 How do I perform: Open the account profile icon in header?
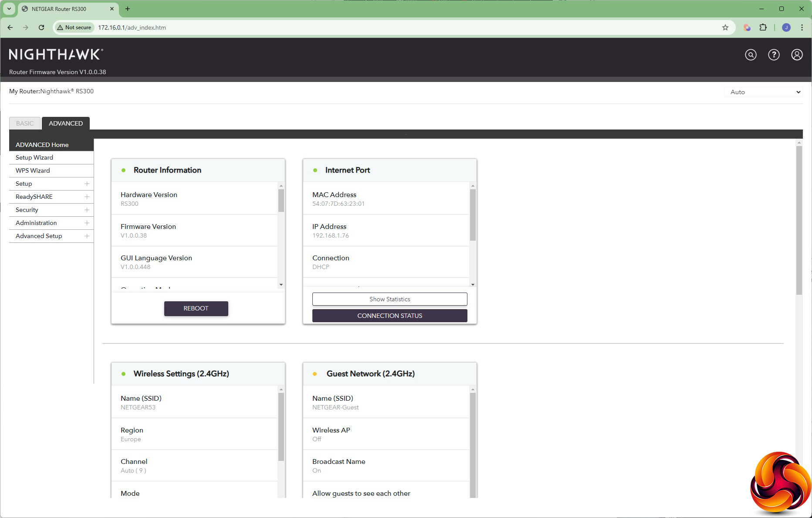tap(797, 55)
